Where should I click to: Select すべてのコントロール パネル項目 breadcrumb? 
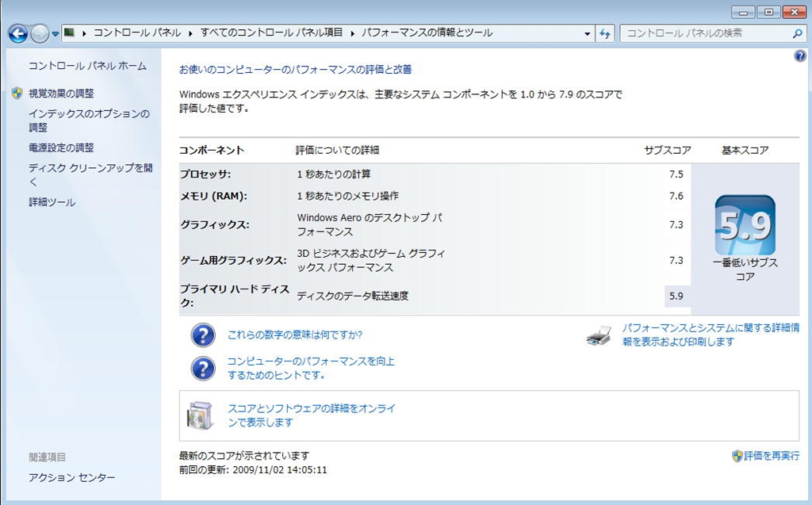click(271, 33)
